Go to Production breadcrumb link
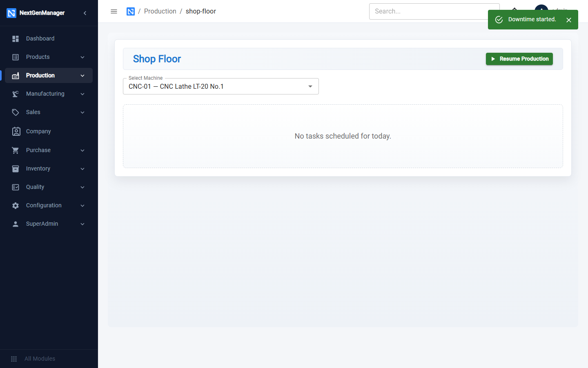Image resolution: width=588 pixels, height=368 pixels. tap(160, 11)
